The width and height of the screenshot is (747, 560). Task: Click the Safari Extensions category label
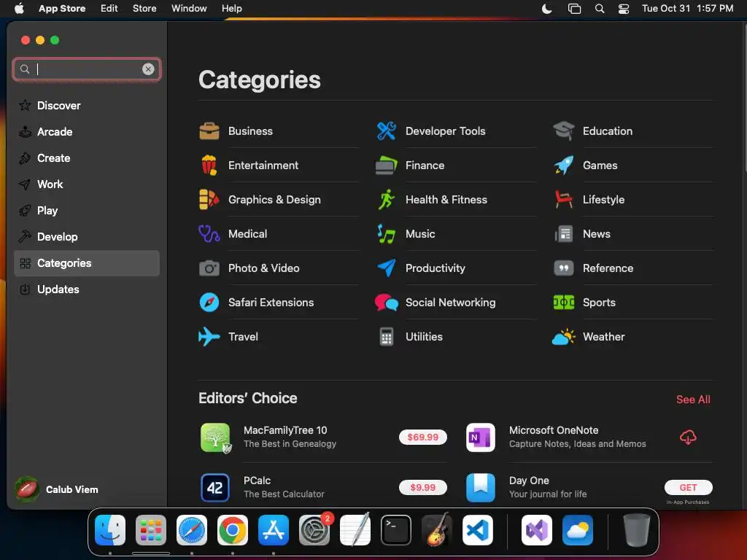click(271, 303)
